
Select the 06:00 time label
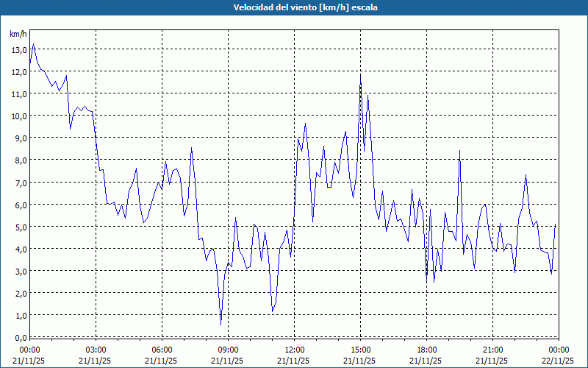162,350
